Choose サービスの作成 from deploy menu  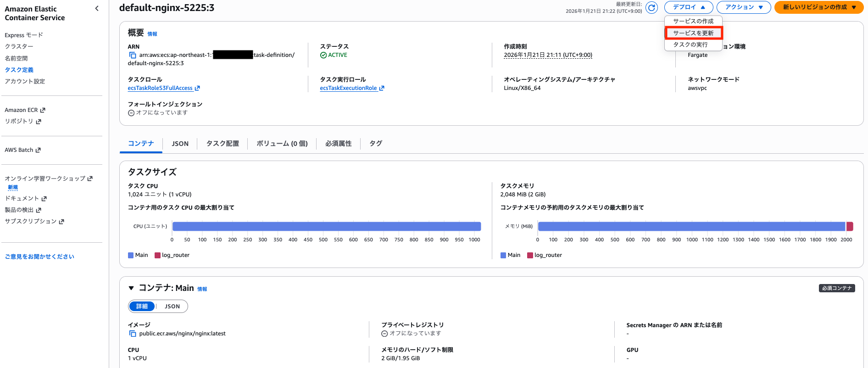pyautogui.click(x=693, y=21)
